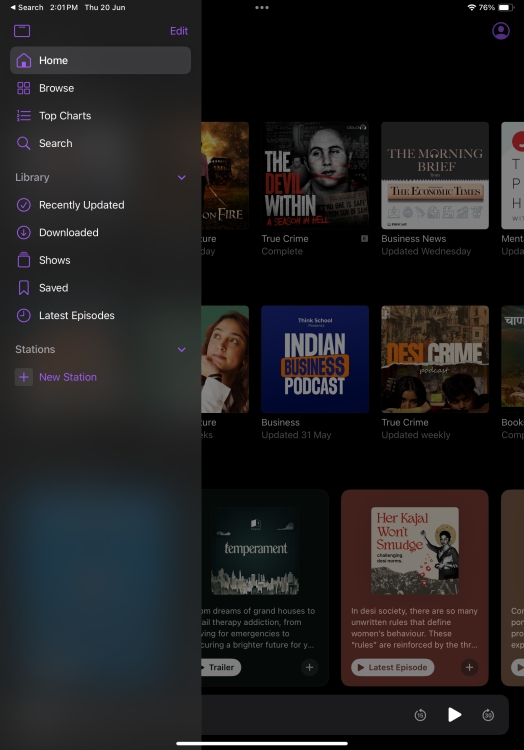524x750 pixels.
Task: Add temperament show with plus icon
Action: click(x=309, y=667)
